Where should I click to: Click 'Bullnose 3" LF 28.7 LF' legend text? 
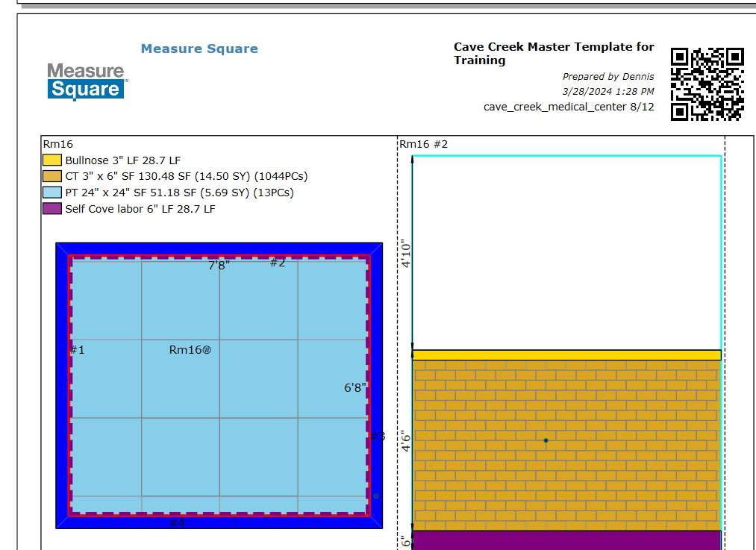(x=123, y=160)
